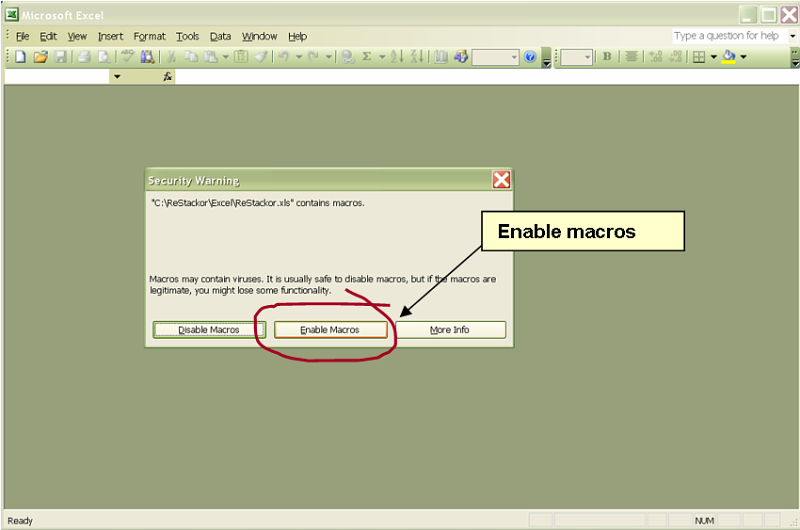
Task: Click the Enable Macros button
Action: point(330,330)
